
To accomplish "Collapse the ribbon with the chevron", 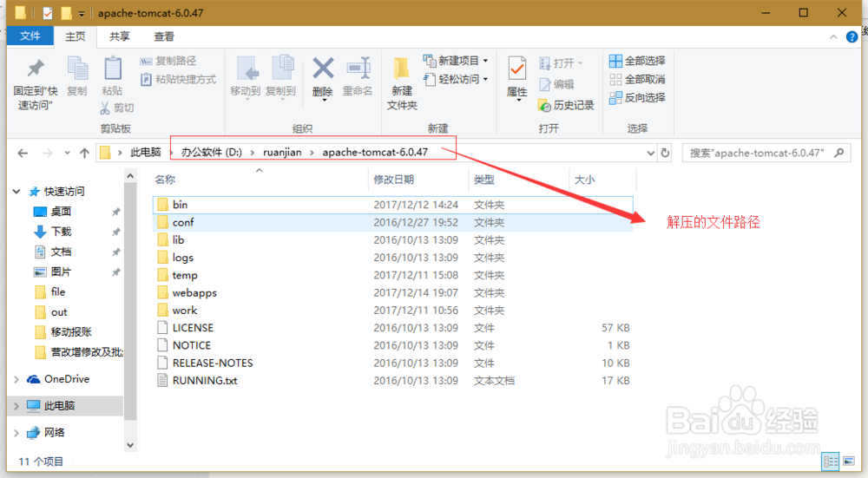I will (x=833, y=37).
